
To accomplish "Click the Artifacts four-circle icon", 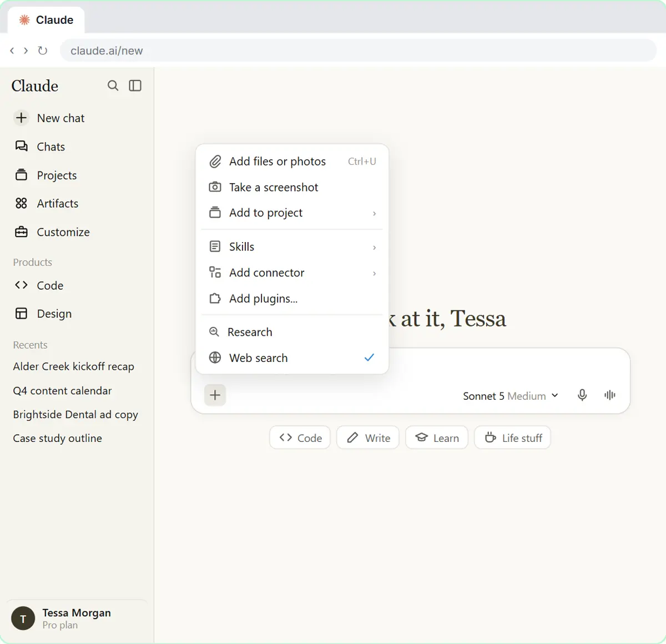I will (x=21, y=203).
